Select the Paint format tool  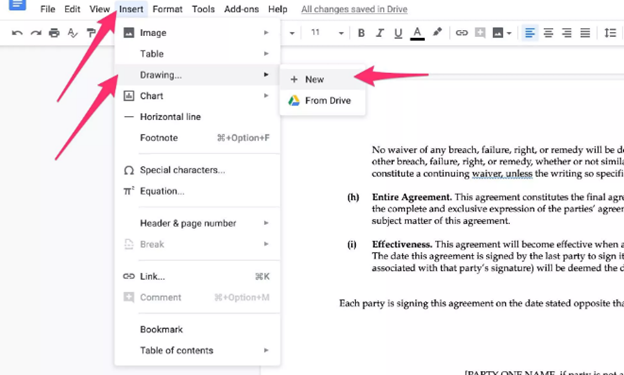point(91,33)
